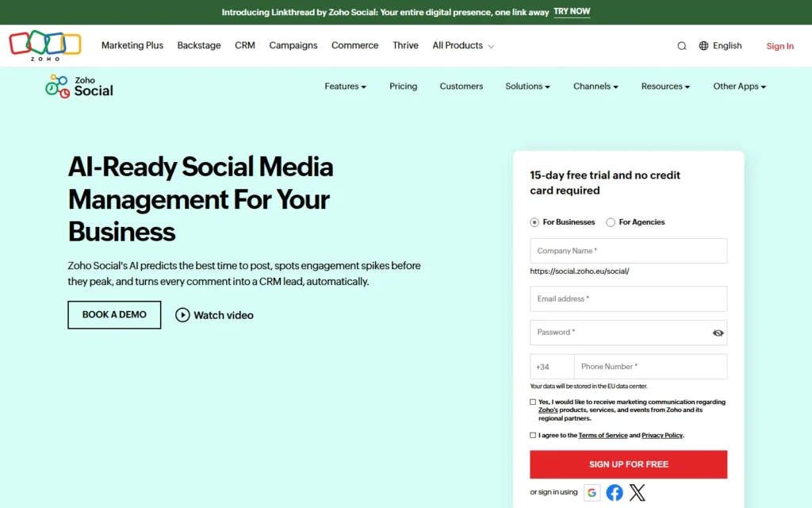812x508 pixels.
Task: Click the 15-day free trial heading
Action: pos(605,183)
